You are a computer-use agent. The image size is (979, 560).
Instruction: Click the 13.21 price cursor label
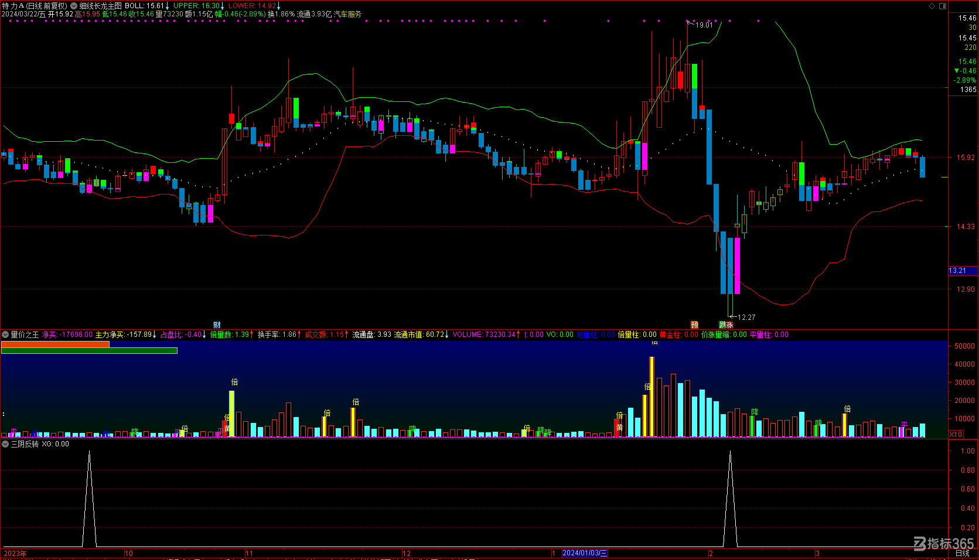[962, 271]
